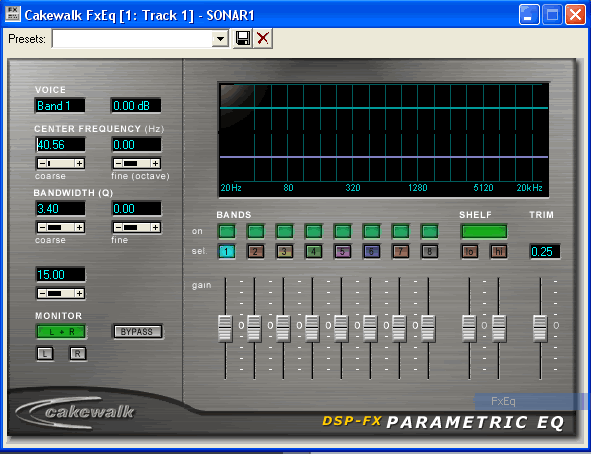Click band 8 gain fader handle
The image size is (591, 454).
(x=428, y=329)
